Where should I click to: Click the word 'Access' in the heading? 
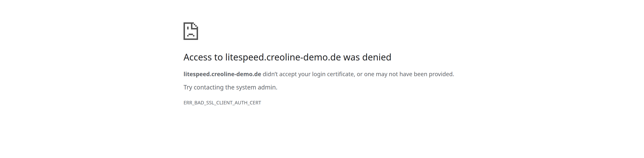tap(197, 57)
